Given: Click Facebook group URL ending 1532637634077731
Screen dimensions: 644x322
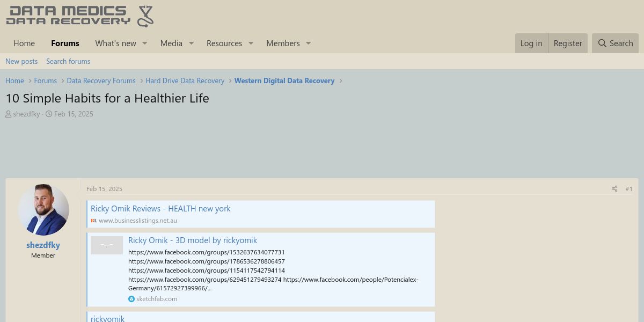Looking at the screenshot, I should pyautogui.click(x=207, y=252).
